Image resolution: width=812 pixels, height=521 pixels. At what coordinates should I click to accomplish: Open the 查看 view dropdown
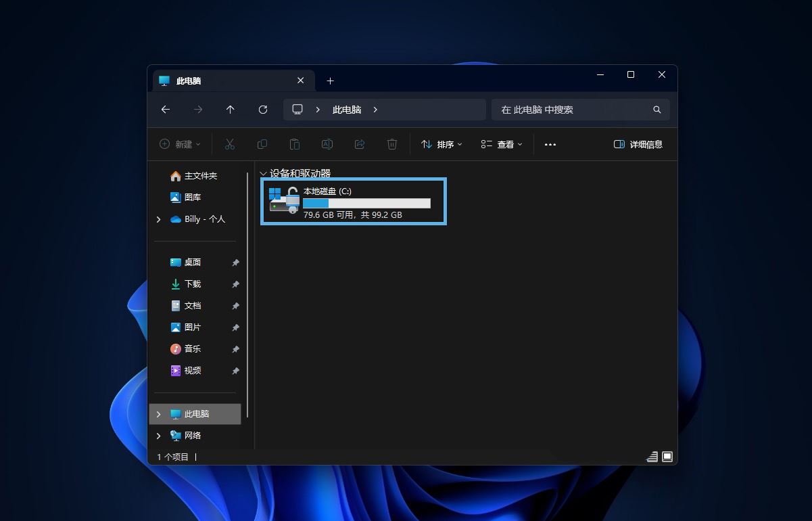pyautogui.click(x=501, y=144)
